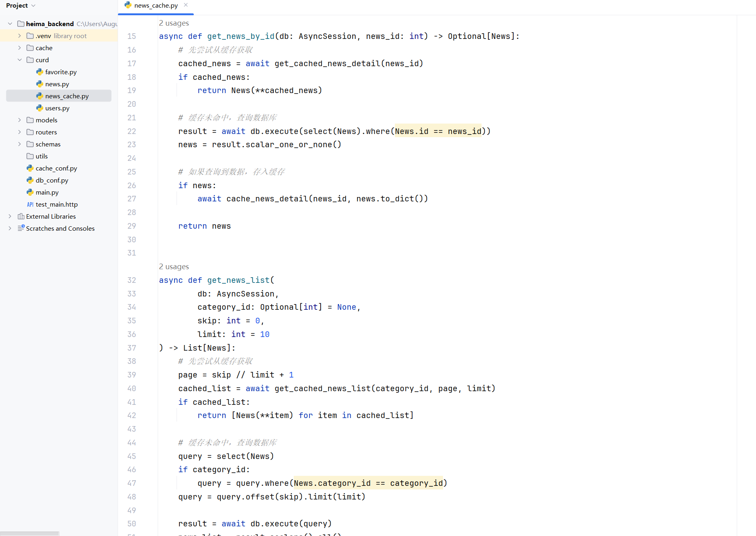756x536 pixels.
Task: Open cache_conf.py file
Action: click(56, 168)
